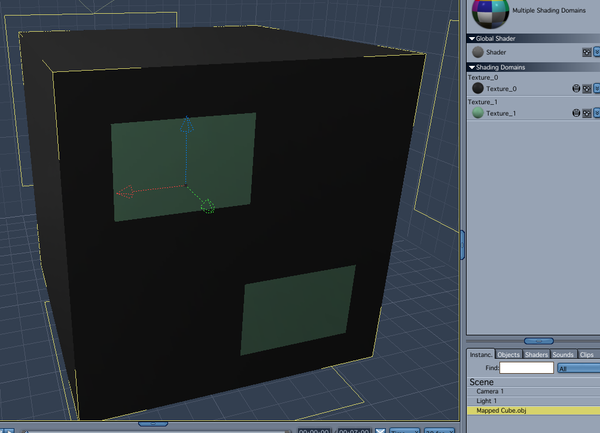Open the blue dropdown in the Texture_0 row
Image resolution: width=600 pixels, height=433 pixels.
point(597,89)
